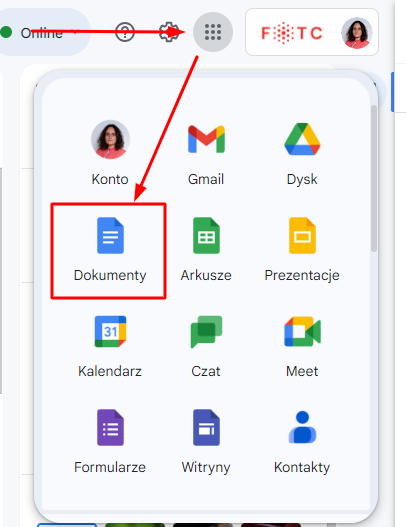The height and width of the screenshot is (527, 406).
Task: Open the Google apps grid launcher
Action: coord(213,32)
